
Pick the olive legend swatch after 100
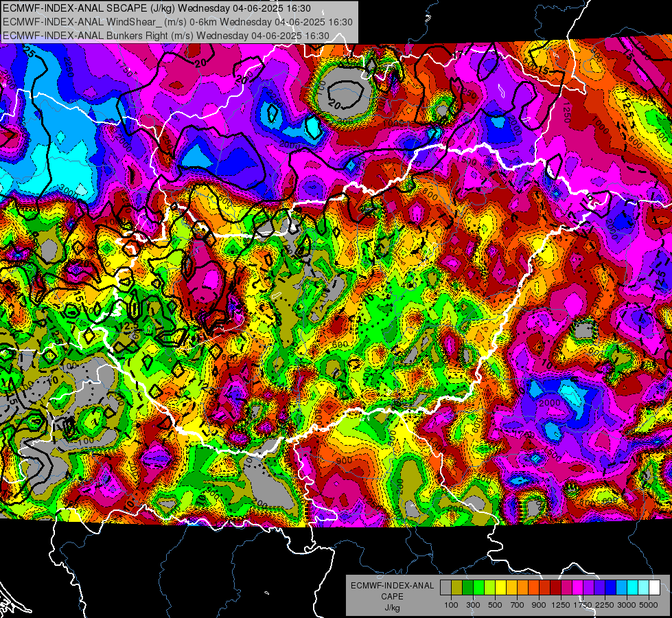[457, 588]
